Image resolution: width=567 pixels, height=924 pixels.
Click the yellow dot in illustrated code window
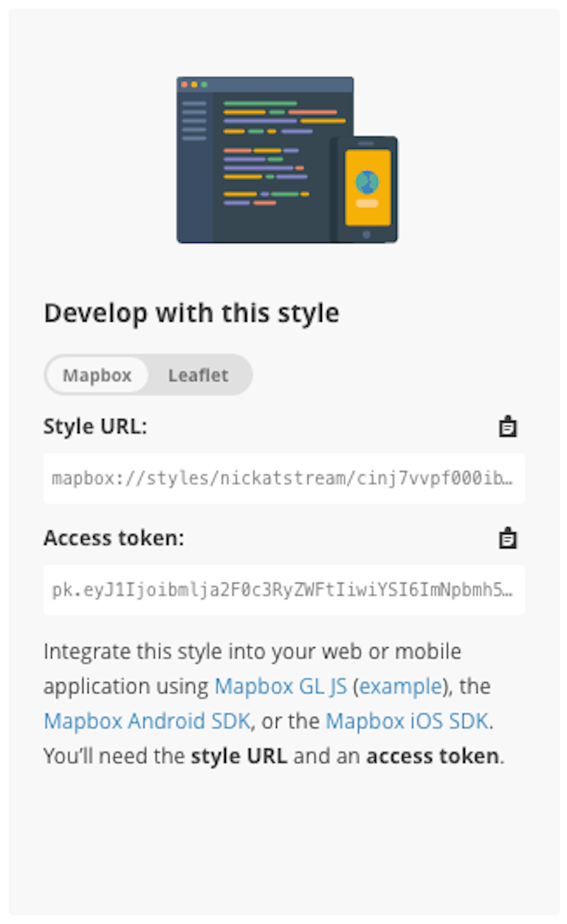point(194,84)
